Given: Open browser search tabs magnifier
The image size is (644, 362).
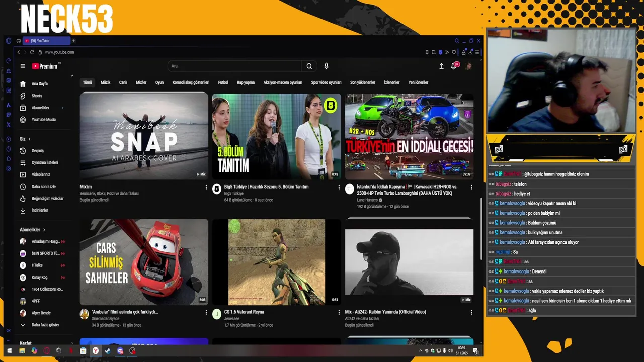Looking at the screenshot, I should click(457, 41).
